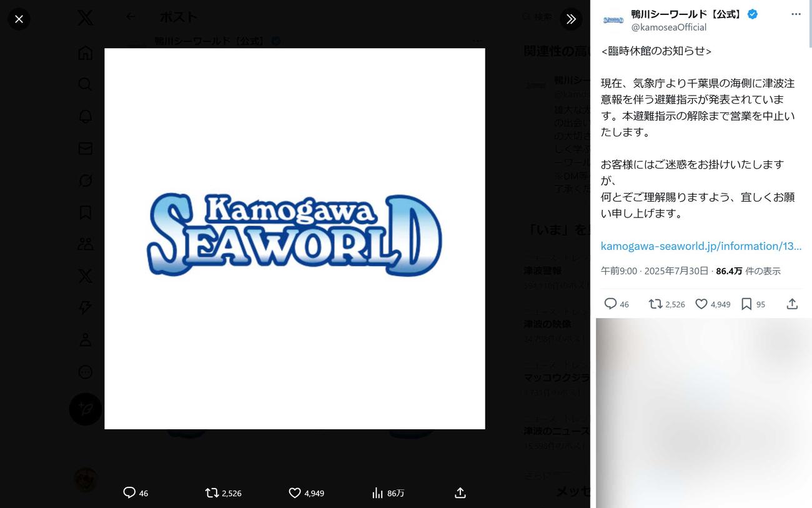The image size is (812, 508).
Task: Go to Home in the left sidebar
Action: pos(86,52)
